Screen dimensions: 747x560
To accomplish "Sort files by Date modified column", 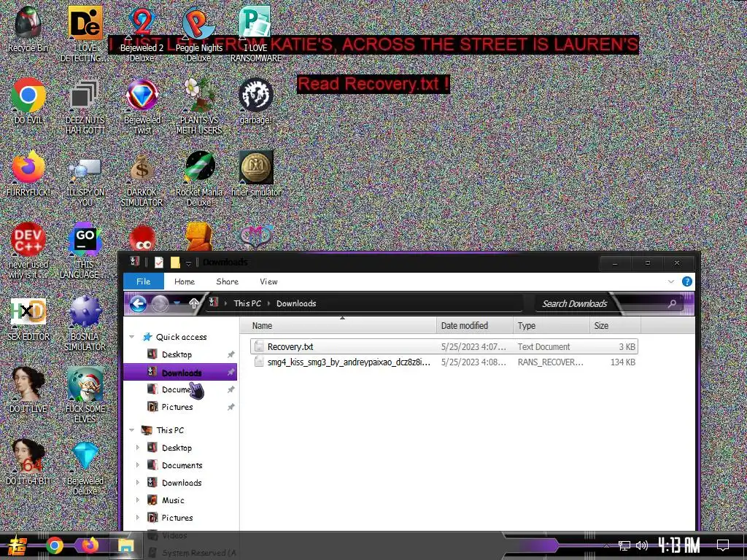I will coord(474,326).
